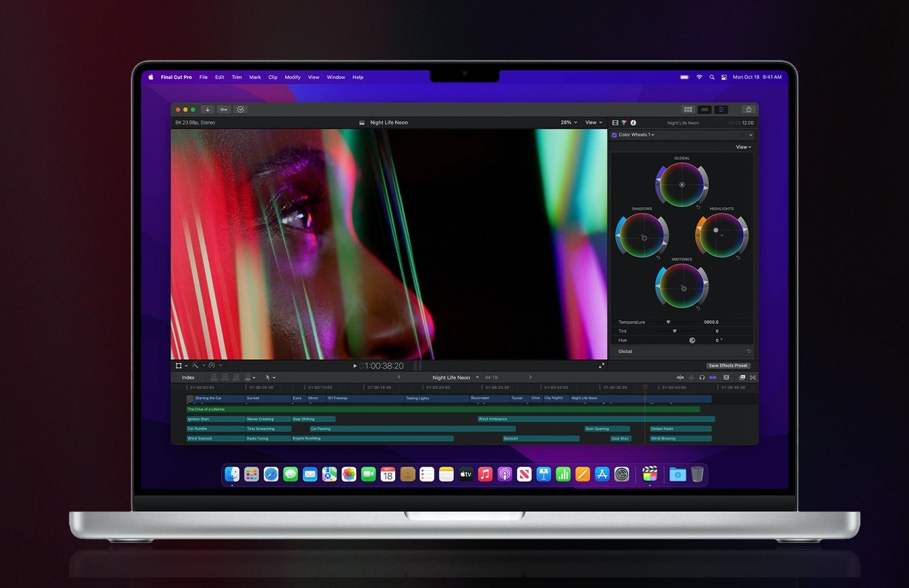Open the Clip menu
909x588 pixels.
273,78
